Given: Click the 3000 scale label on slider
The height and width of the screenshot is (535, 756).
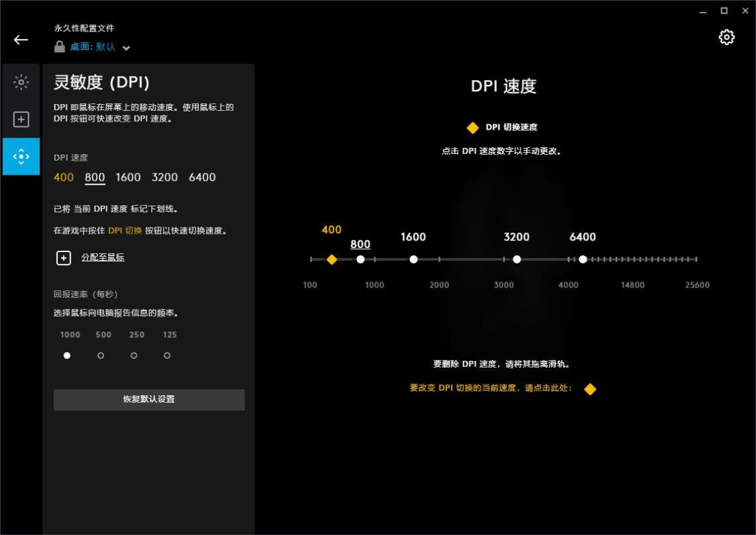Looking at the screenshot, I should click(504, 285).
